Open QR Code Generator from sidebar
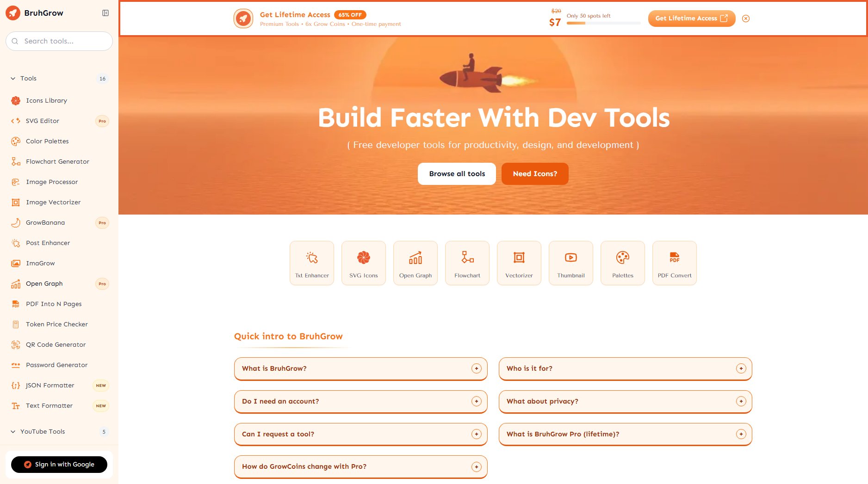868x484 pixels. click(x=56, y=344)
